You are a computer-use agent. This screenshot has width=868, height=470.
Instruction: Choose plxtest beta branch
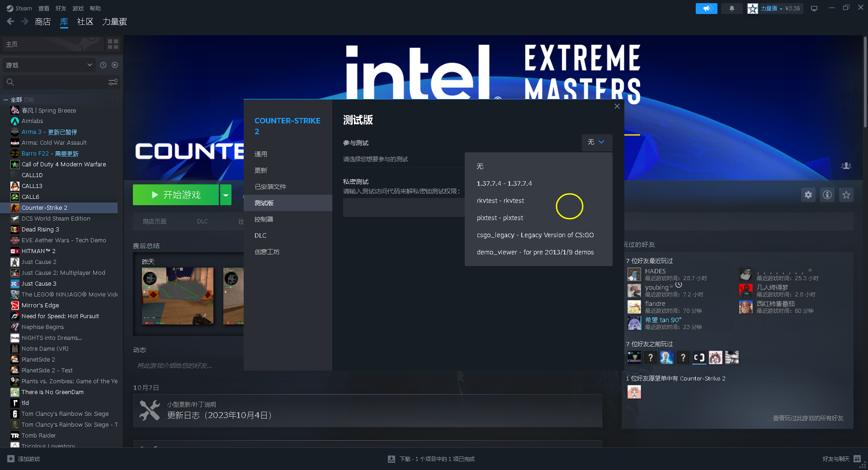tap(538, 218)
